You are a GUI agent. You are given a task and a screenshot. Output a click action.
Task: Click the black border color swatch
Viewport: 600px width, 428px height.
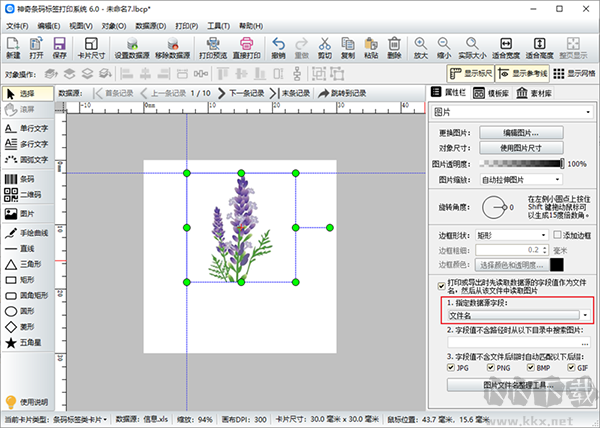click(557, 265)
